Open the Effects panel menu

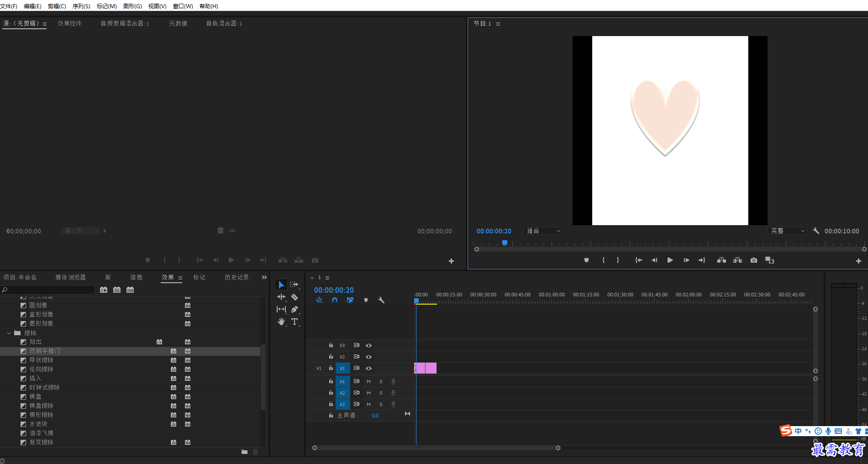tap(180, 278)
